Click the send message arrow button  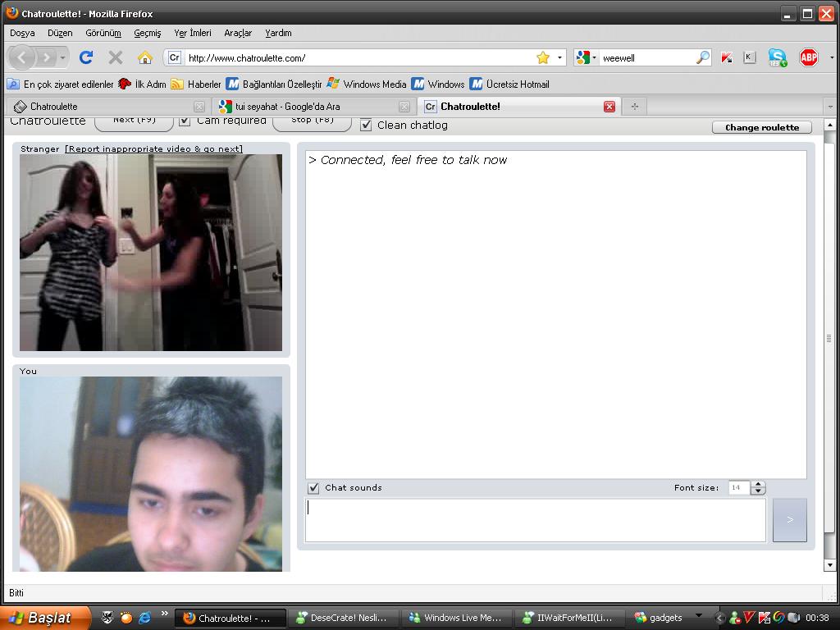pos(790,519)
